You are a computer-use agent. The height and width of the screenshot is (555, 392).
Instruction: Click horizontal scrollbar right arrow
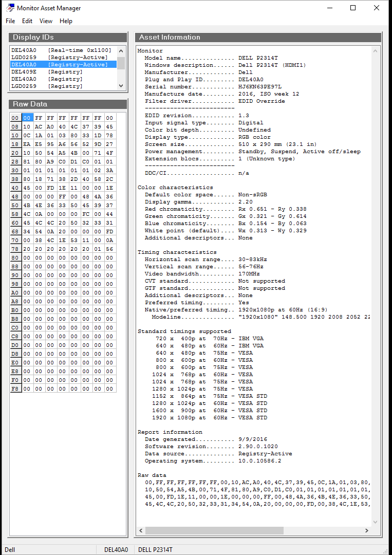[x=366, y=530]
